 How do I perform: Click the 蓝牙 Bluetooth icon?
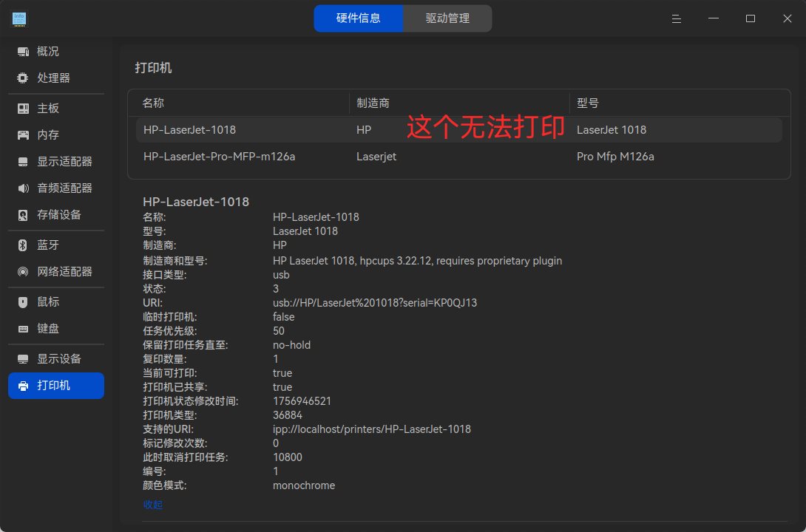pos(23,245)
